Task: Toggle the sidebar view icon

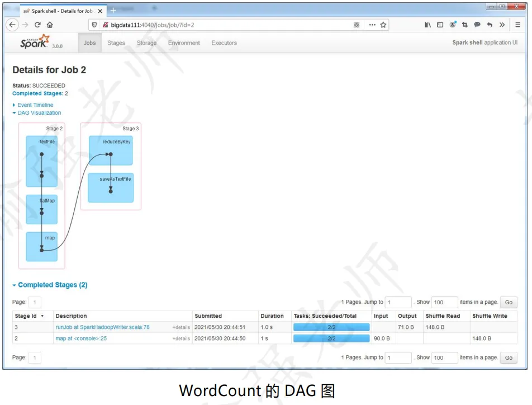Action: coord(440,25)
